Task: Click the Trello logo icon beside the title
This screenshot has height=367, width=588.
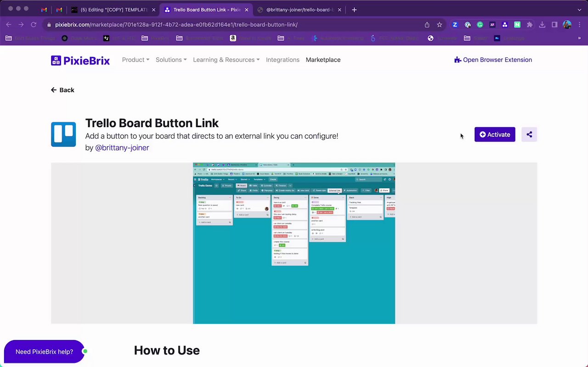Action: tap(63, 135)
